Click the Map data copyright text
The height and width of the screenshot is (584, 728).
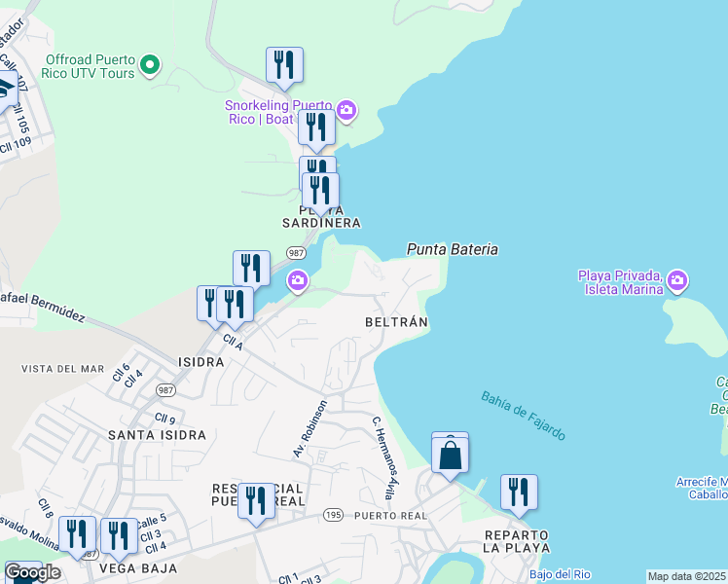[x=686, y=576]
